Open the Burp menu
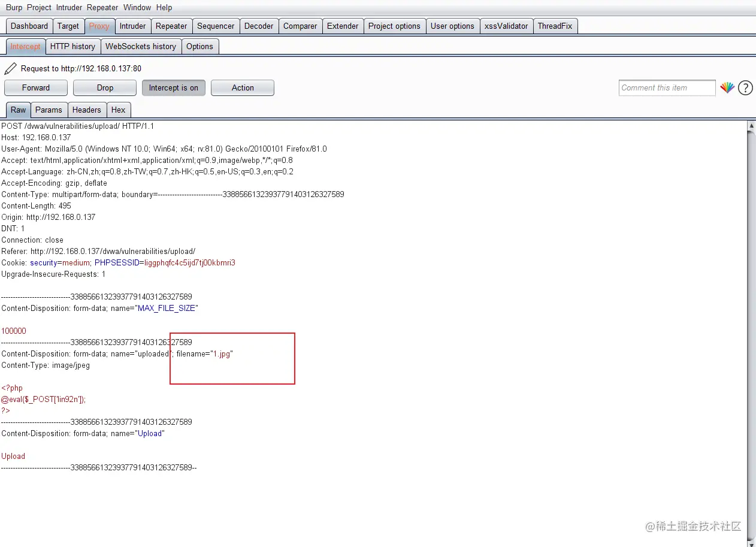The image size is (756, 547). (x=14, y=8)
